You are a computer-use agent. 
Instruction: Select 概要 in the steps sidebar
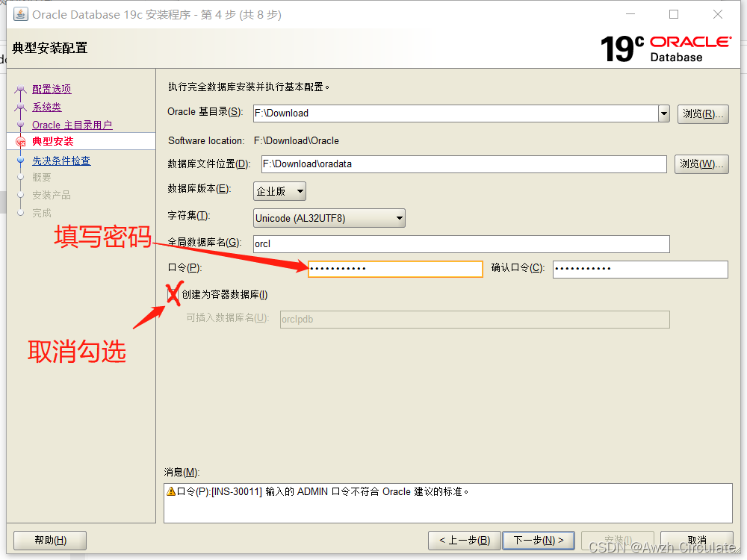pos(42,177)
